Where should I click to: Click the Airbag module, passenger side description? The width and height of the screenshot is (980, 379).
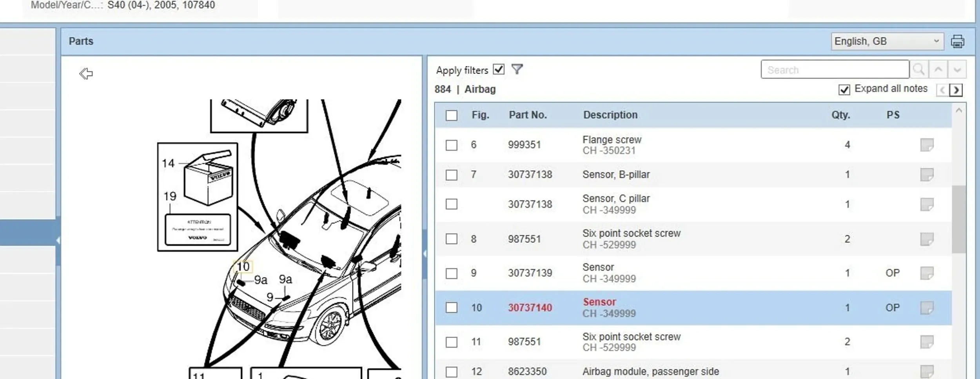pyautogui.click(x=651, y=372)
